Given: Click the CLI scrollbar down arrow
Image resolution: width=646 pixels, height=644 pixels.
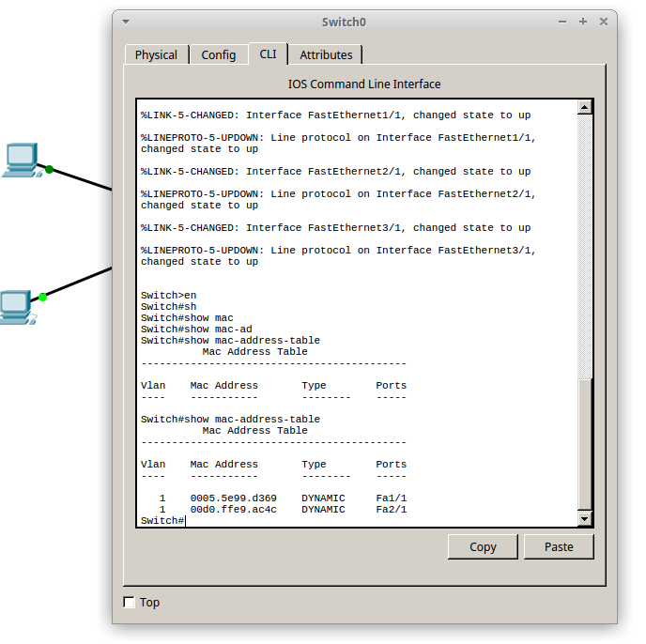Looking at the screenshot, I should pos(585,519).
